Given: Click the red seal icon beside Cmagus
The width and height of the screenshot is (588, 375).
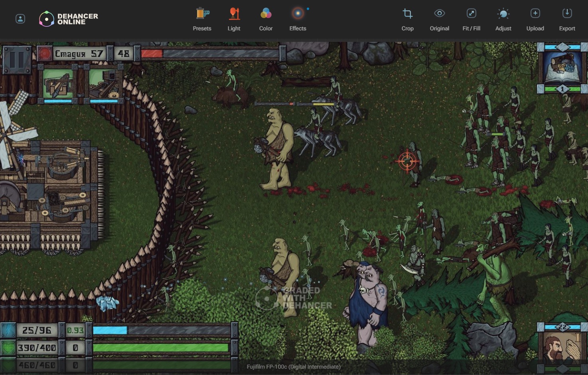Looking at the screenshot, I should (x=45, y=53).
